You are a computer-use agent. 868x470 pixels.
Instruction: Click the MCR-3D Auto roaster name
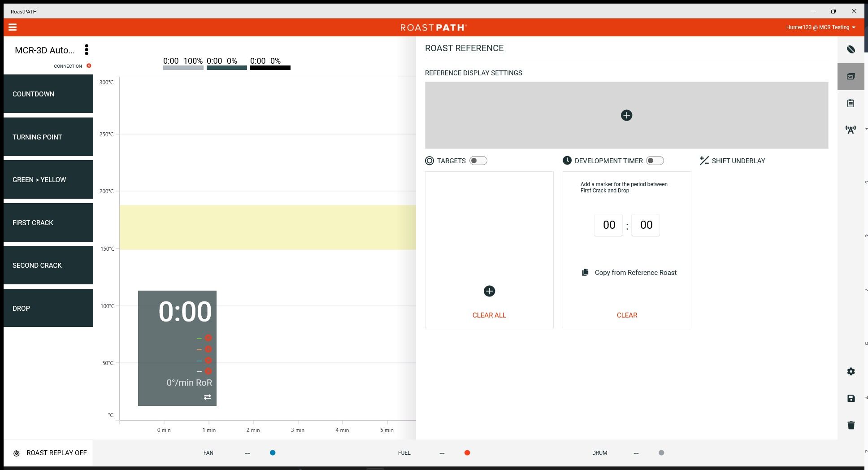pos(45,50)
